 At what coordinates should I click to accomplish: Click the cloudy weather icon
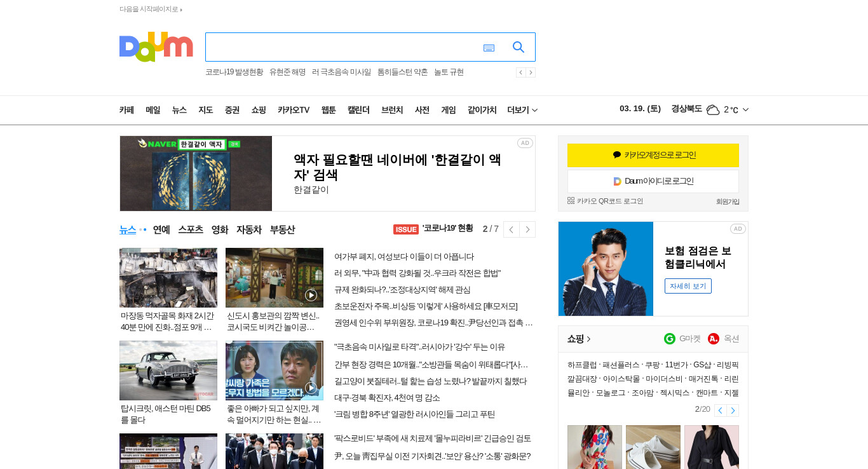[713, 110]
